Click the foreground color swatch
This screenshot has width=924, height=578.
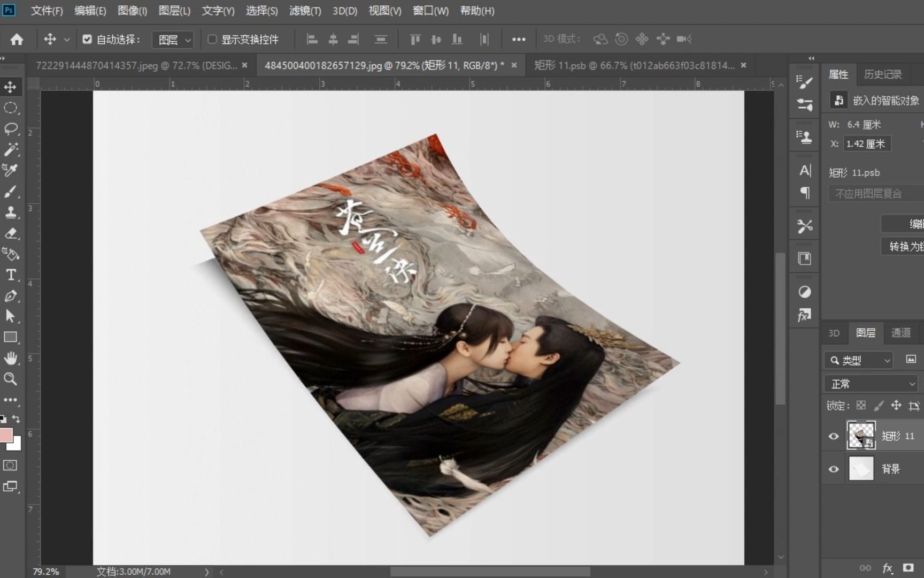coord(6,435)
